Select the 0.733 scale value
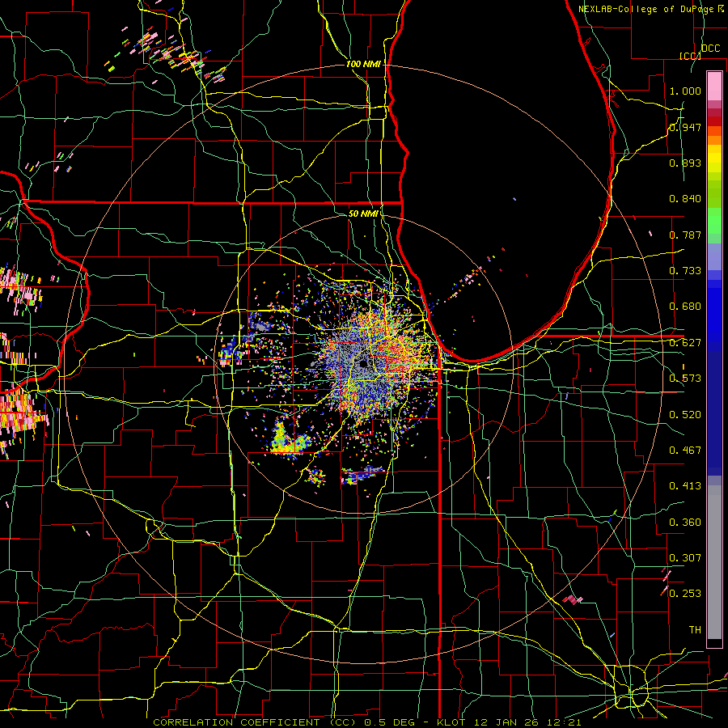The height and width of the screenshot is (728, 728). [685, 271]
